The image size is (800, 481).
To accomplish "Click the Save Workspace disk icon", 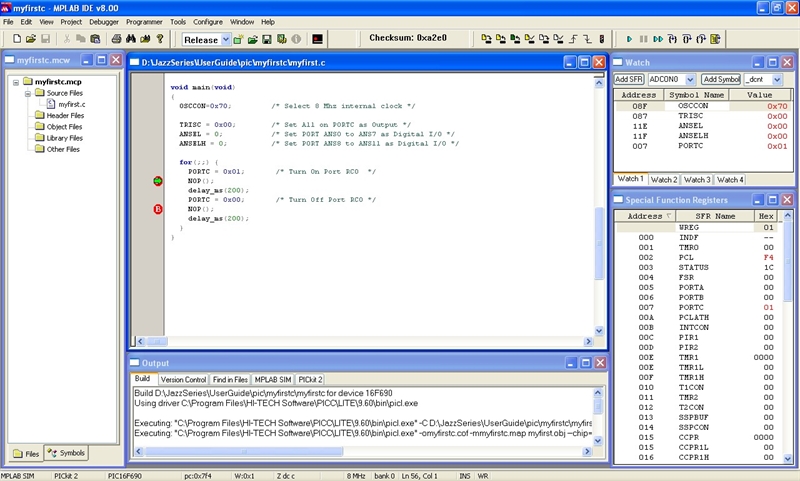I will [x=266, y=39].
